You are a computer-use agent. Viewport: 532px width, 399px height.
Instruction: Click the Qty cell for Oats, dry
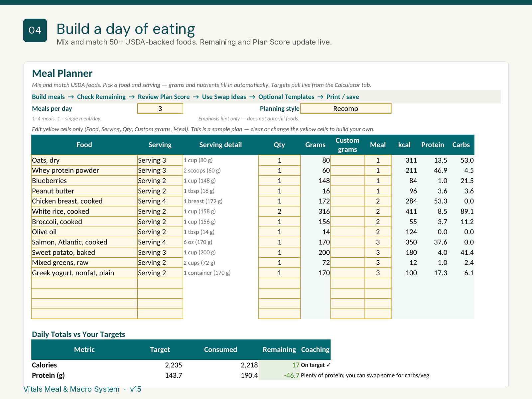[279, 160]
